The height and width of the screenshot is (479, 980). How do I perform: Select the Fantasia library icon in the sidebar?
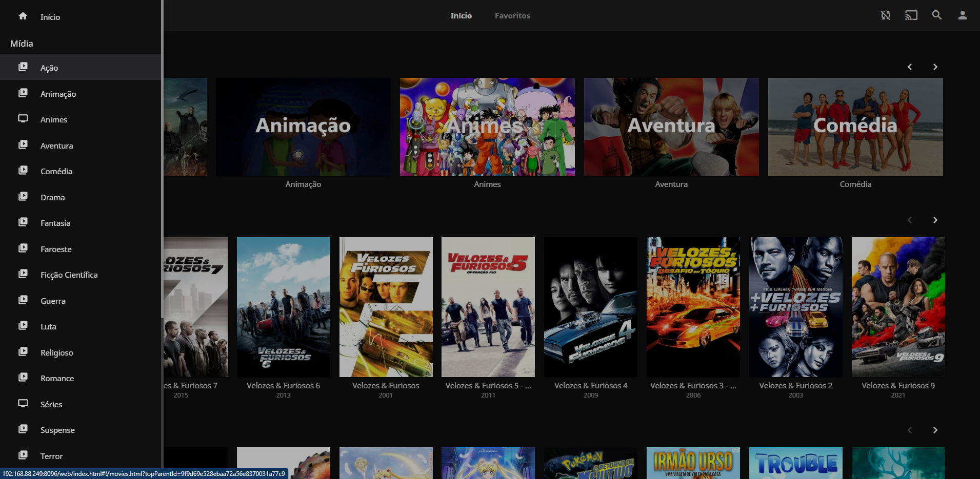click(x=23, y=222)
